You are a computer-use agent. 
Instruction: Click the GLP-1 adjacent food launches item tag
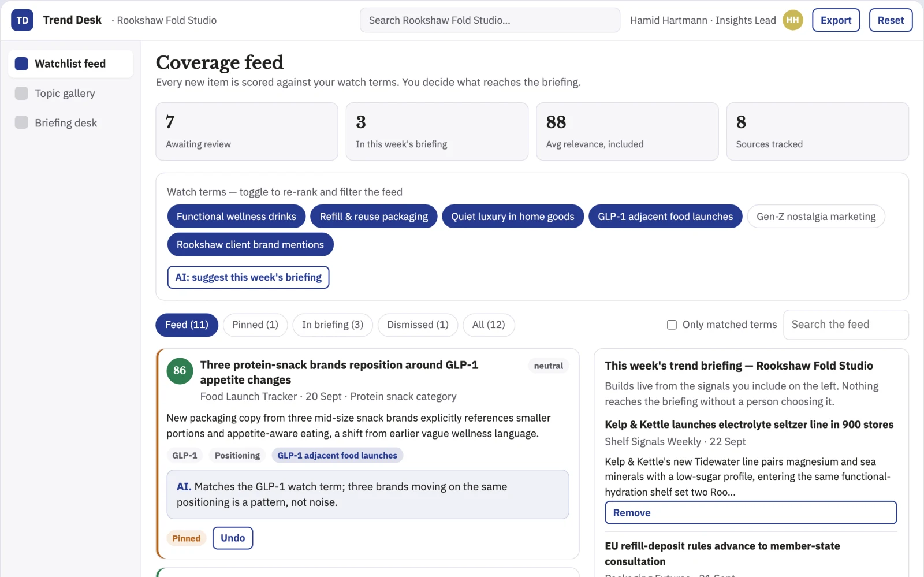[x=337, y=456]
